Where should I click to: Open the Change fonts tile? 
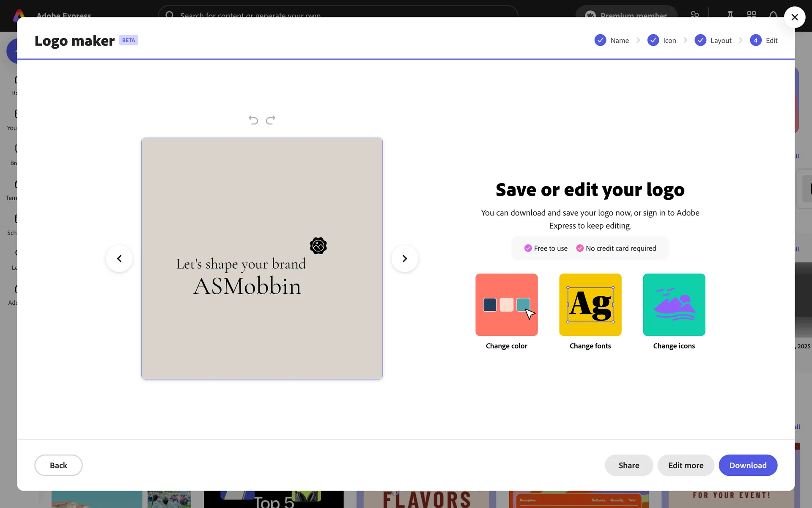click(x=590, y=305)
